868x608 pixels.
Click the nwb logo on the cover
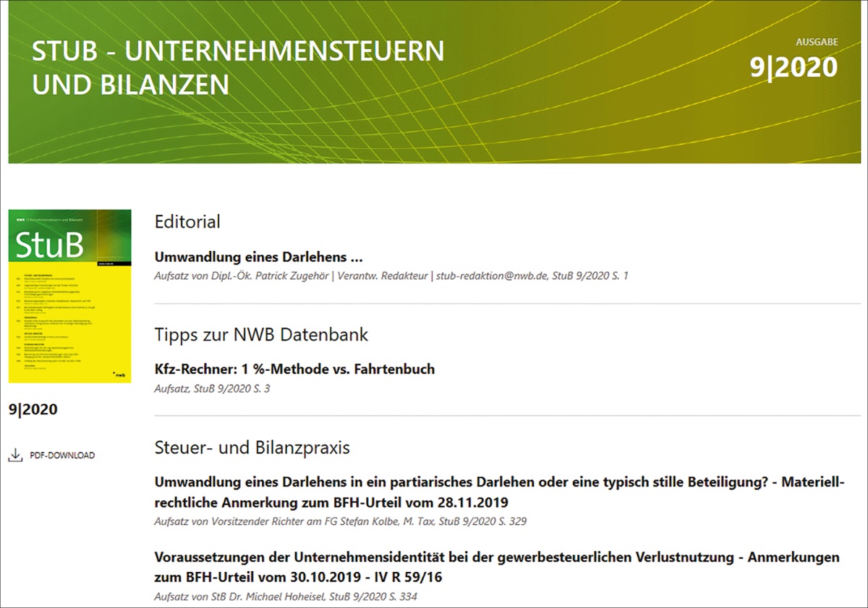(119, 374)
